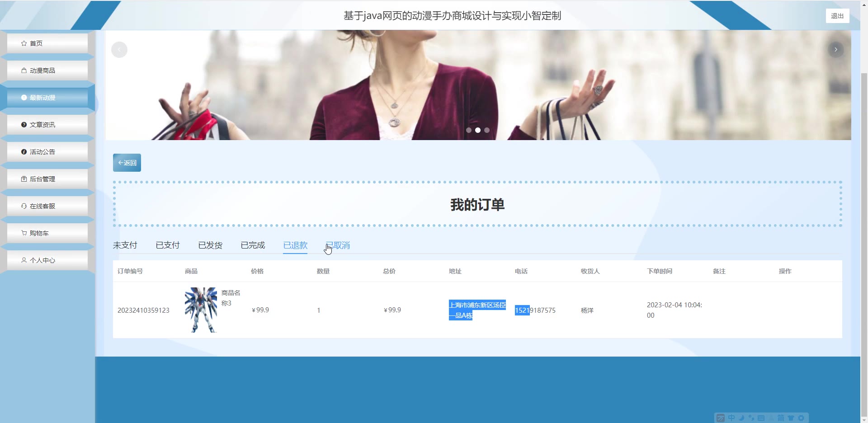The image size is (868, 423).
Task: Switch to the 已取消 orders tab
Action: coord(338,245)
